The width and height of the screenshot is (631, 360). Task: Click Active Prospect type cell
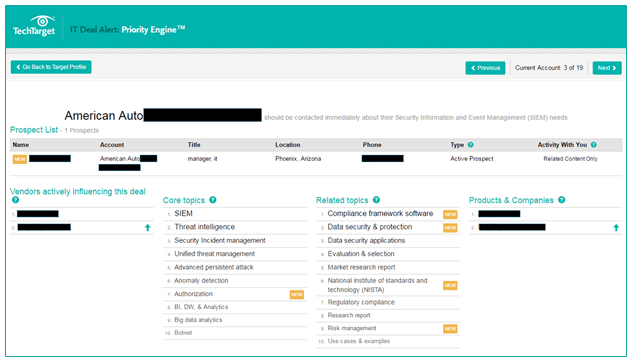pos(472,159)
